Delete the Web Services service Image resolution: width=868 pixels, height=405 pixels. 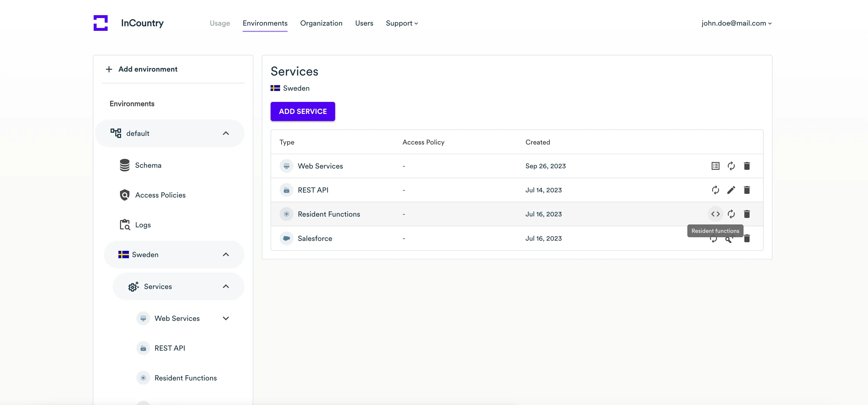tap(747, 166)
